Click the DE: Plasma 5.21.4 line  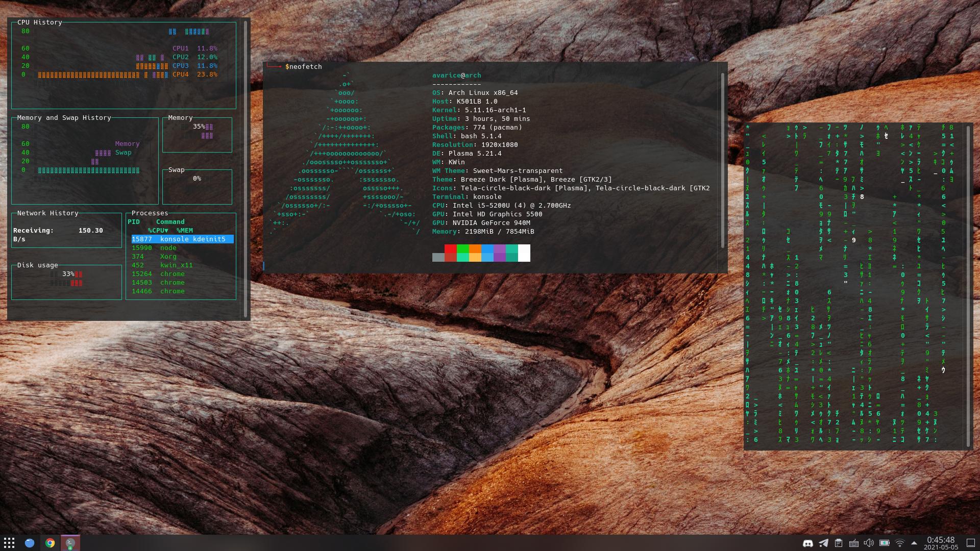coord(467,154)
